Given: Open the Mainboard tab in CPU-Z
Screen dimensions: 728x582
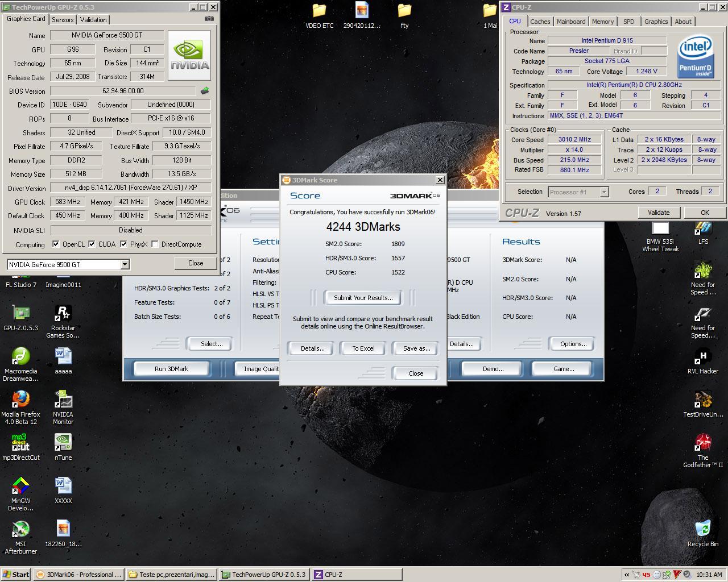Looking at the screenshot, I should (571, 22).
